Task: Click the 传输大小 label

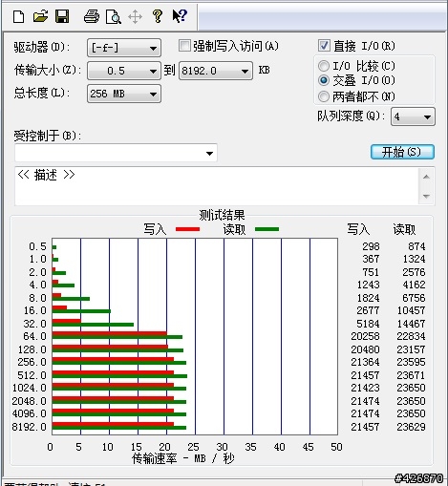Action: click(48, 70)
